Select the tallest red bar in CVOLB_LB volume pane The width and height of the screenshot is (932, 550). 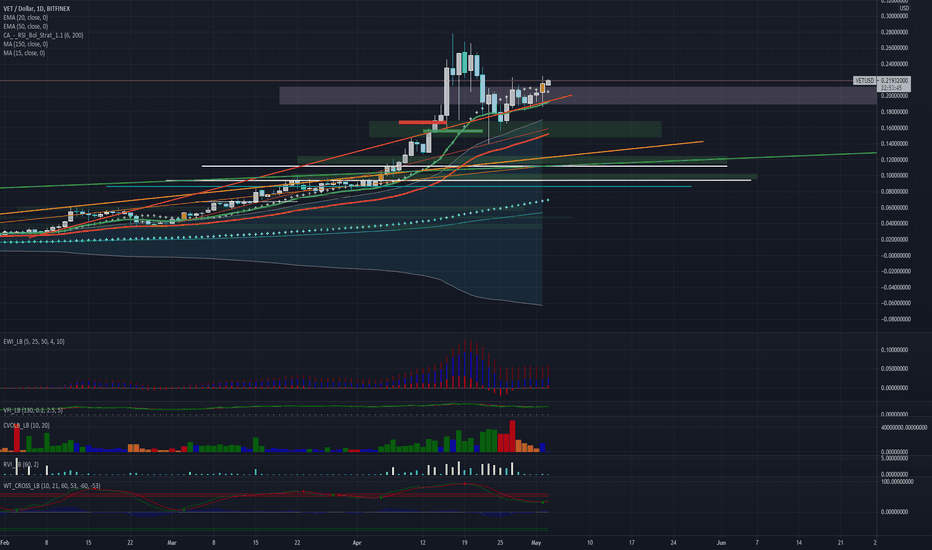512,436
